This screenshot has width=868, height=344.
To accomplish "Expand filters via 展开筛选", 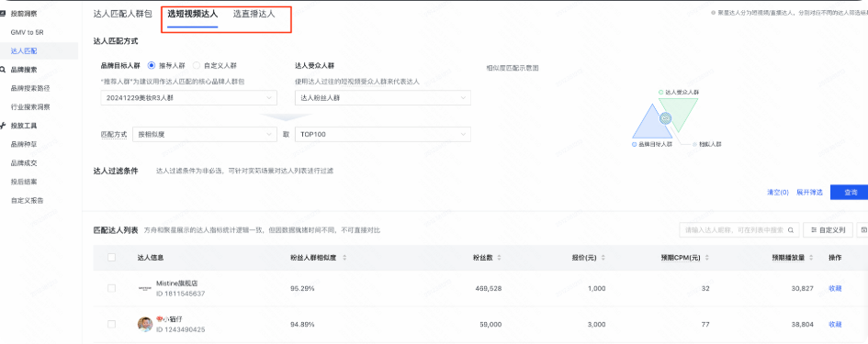I will (x=809, y=193).
